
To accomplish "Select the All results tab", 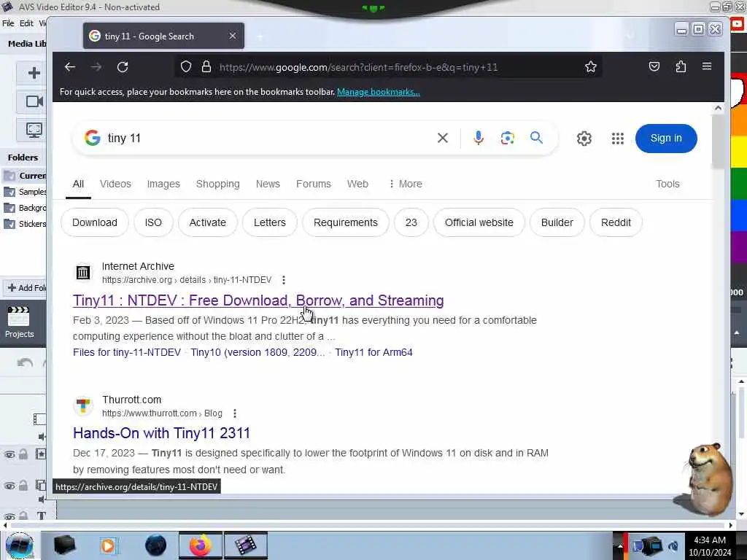I will point(78,184).
